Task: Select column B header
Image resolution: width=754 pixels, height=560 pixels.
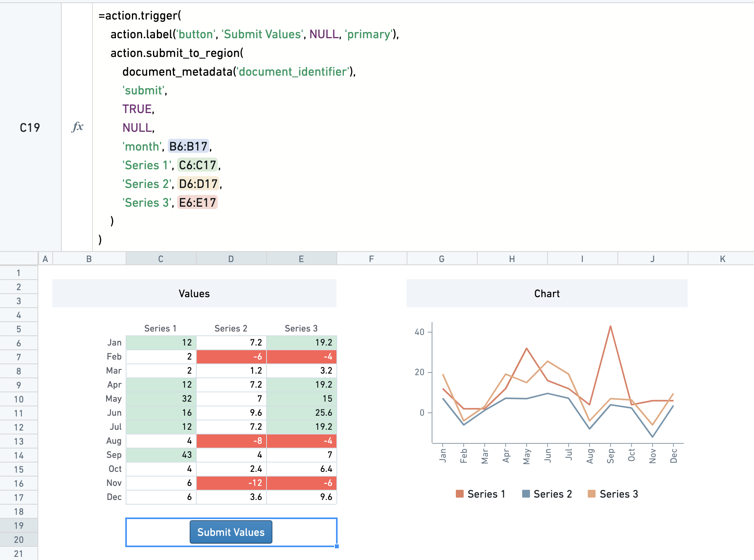Action: 89,259
